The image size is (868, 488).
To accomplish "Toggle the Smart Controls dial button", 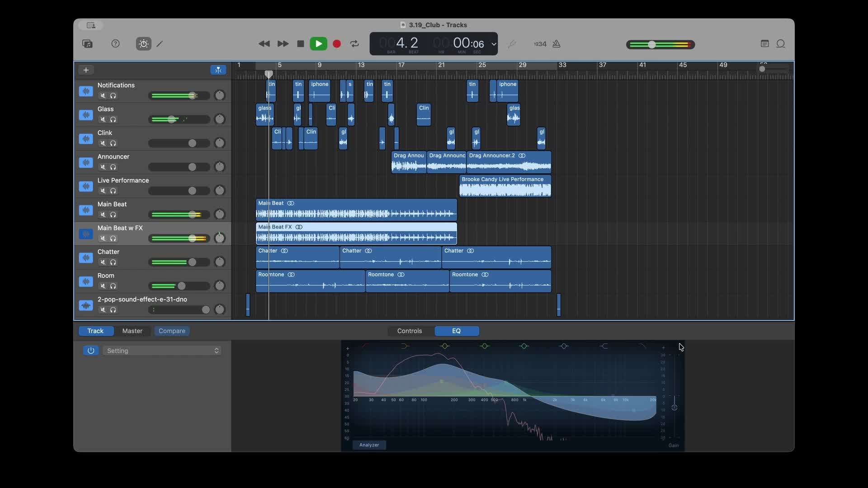I will point(143,44).
